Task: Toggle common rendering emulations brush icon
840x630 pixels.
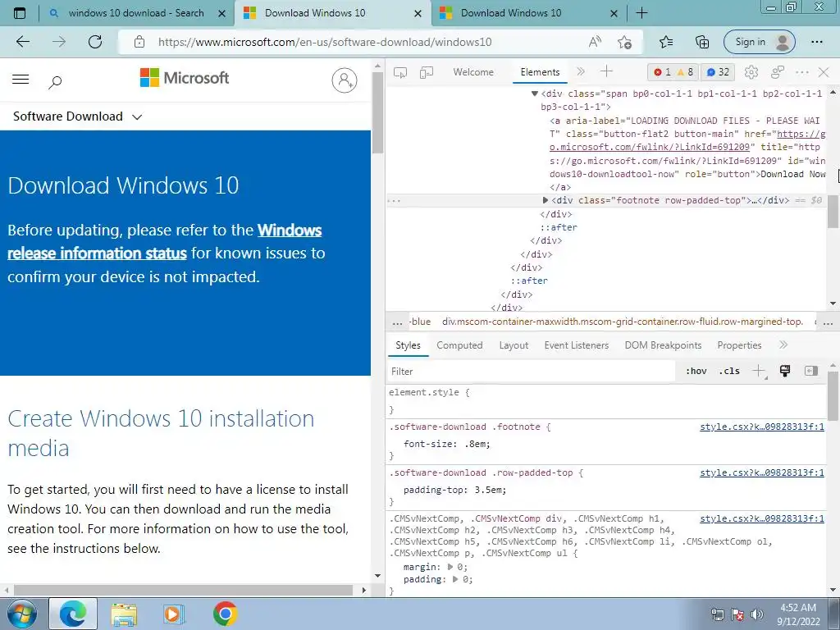Action: 785,371
